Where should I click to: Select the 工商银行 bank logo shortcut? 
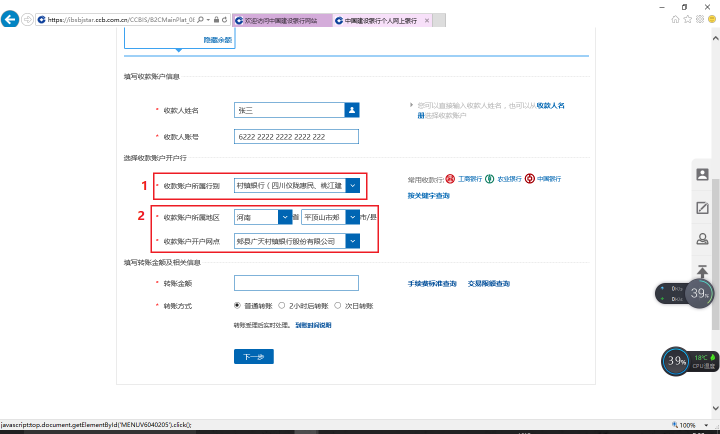point(451,179)
